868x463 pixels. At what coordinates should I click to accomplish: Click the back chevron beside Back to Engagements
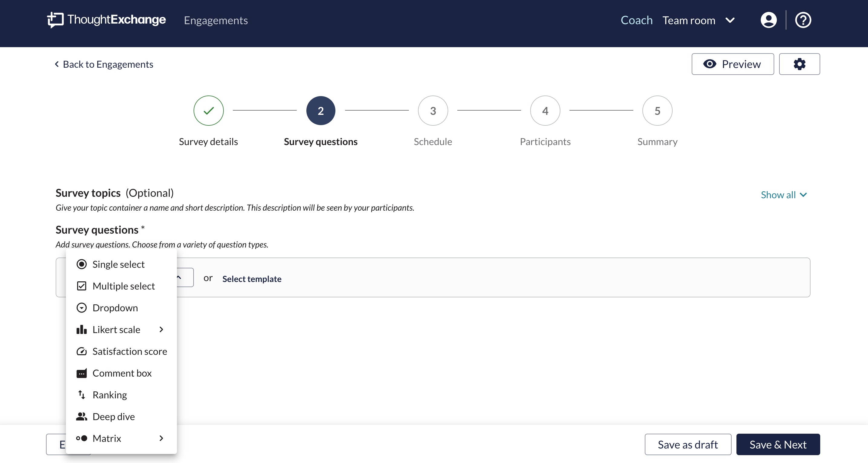[x=57, y=64]
